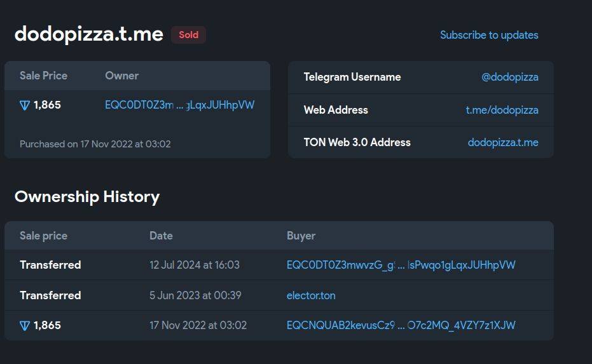Click the Purchased on 17 Nov 2022 text

pos(95,144)
